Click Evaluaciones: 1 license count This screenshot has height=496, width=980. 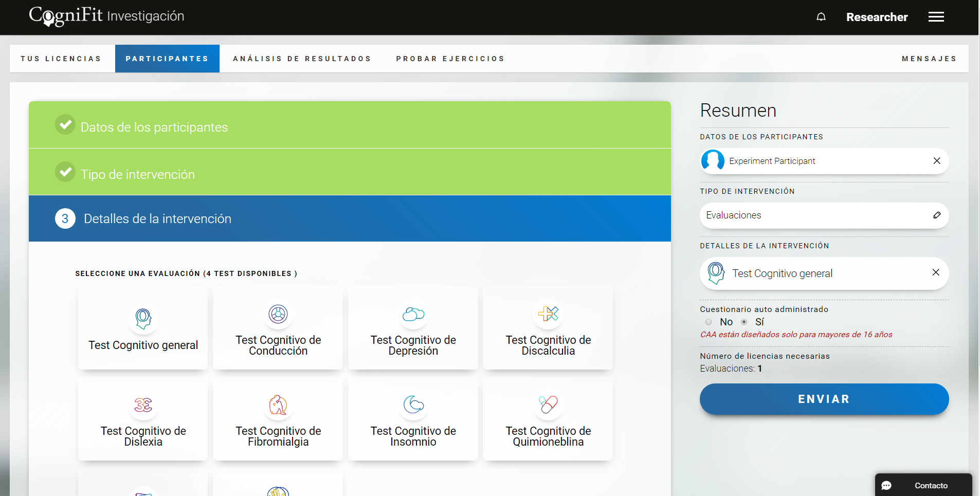click(731, 369)
